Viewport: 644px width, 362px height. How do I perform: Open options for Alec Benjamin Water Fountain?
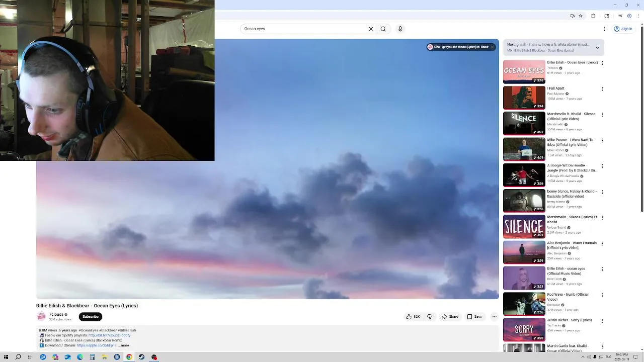pyautogui.click(x=602, y=243)
